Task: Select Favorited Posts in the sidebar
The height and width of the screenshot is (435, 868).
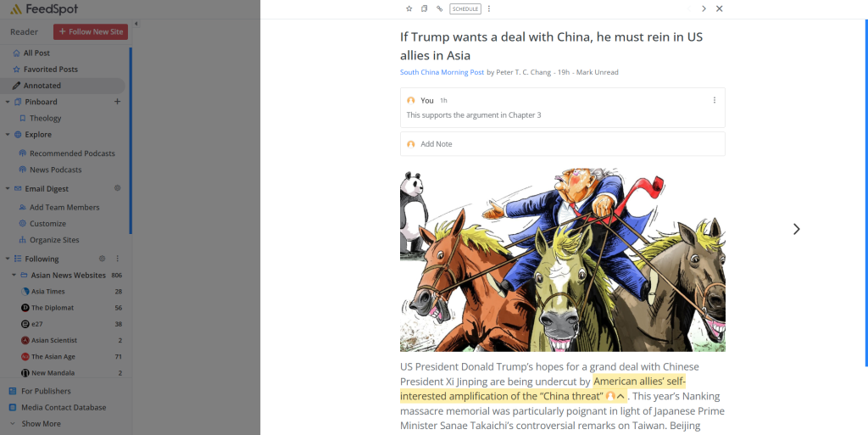Action: coord(50,70)
